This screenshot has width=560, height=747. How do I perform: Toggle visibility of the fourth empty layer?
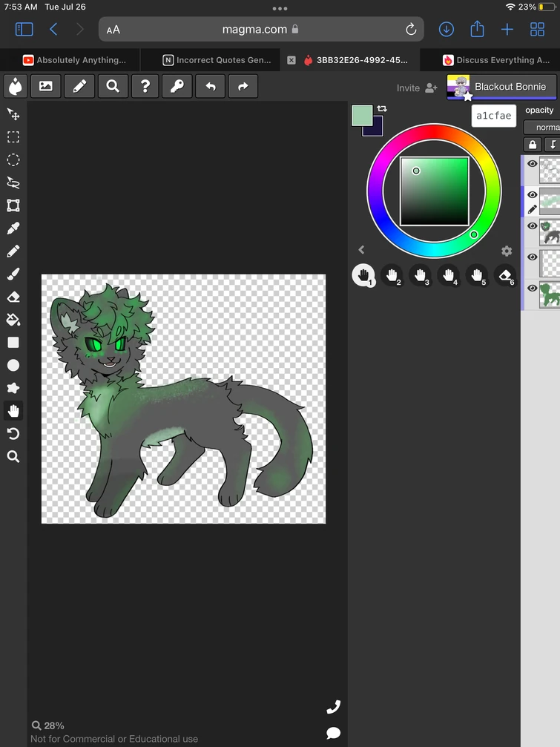coord(533,257)
